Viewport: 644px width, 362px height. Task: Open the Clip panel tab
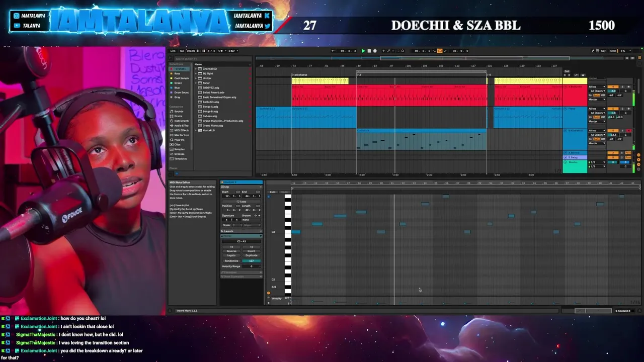pos(242,187)
